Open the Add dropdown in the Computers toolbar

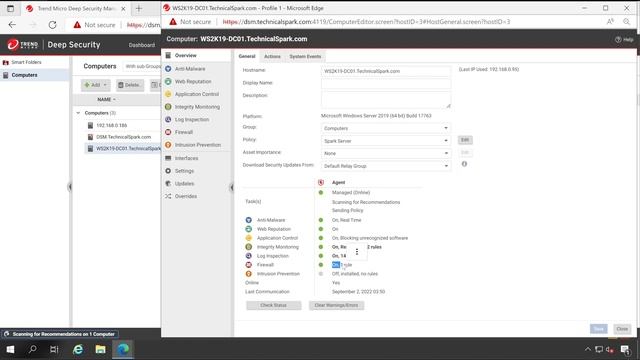(x=96, y=85)
